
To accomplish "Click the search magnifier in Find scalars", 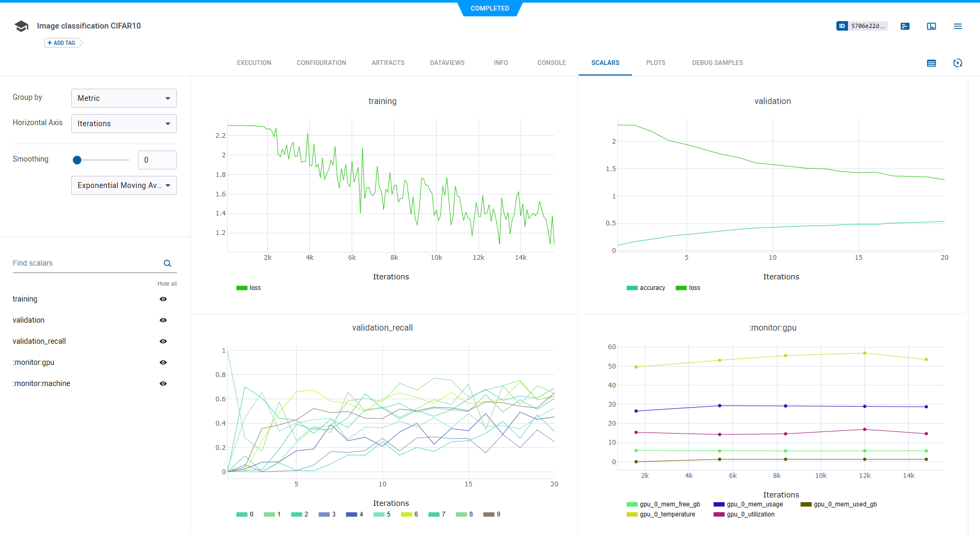I will (167, 264).
